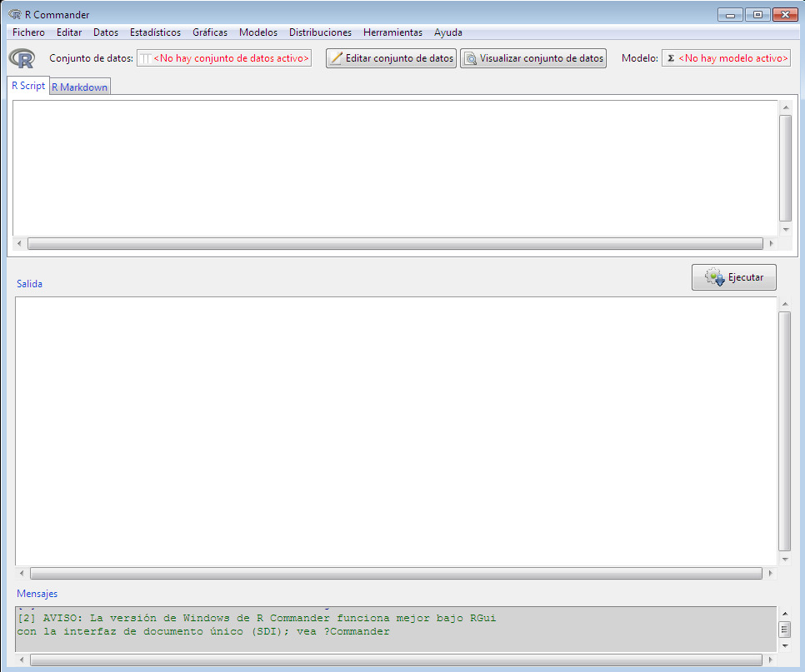Click the Mensajes scroll-up arrow
Viewport: 805px width, 672px height.
pos(784,614)
